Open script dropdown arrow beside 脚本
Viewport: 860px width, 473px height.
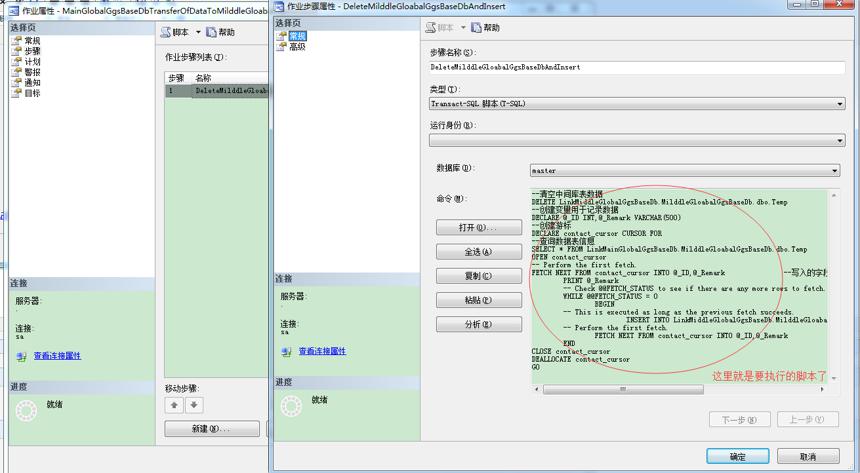click(198, 32)
